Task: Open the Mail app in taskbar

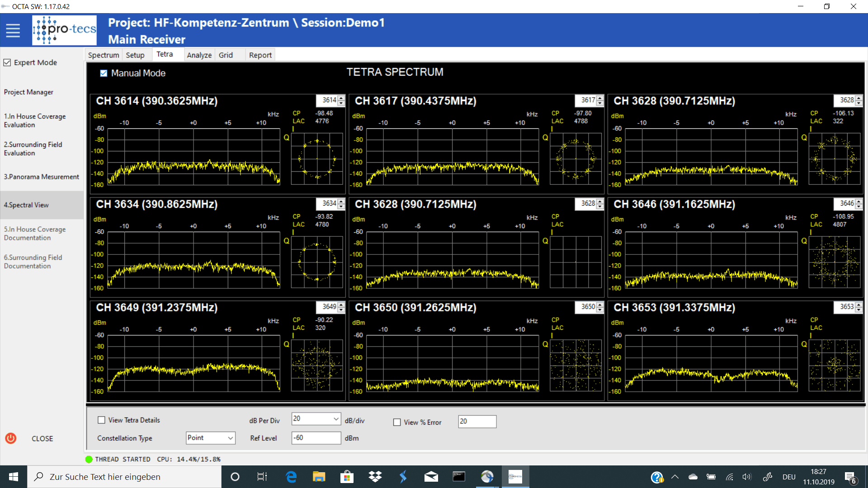Action: 431,477
